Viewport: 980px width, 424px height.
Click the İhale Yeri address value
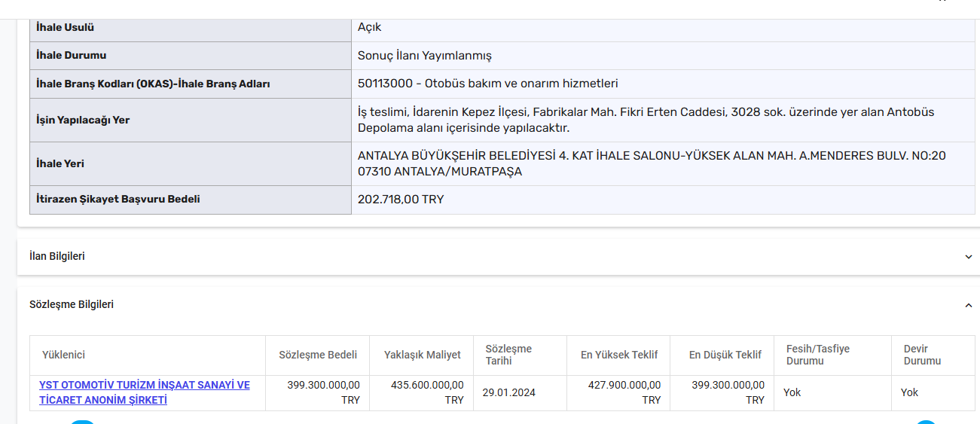[x=652, y=163]
